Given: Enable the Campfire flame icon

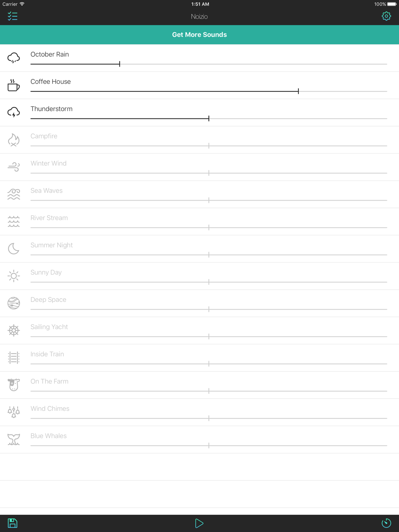Looking at the screenshot, I should point(14,140).
